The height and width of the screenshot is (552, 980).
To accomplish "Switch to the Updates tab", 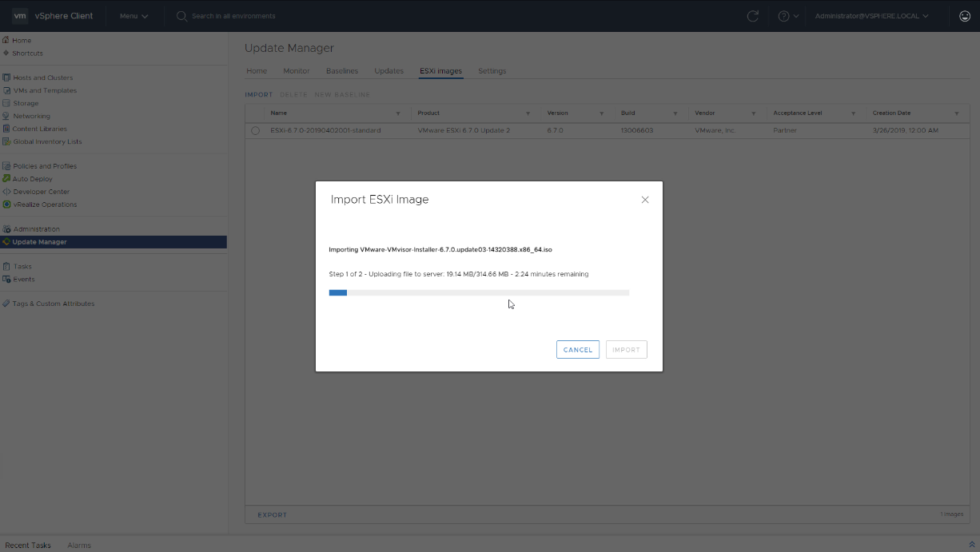I will click(389, 71).
